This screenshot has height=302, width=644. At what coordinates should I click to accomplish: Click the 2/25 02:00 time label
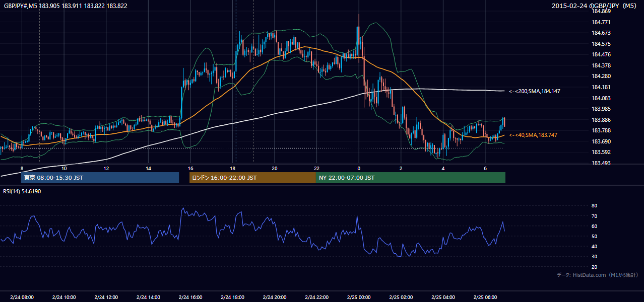click(401, 297)
